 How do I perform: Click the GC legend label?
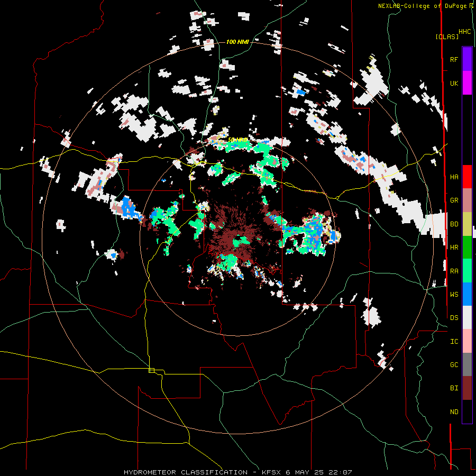point(454,364)
